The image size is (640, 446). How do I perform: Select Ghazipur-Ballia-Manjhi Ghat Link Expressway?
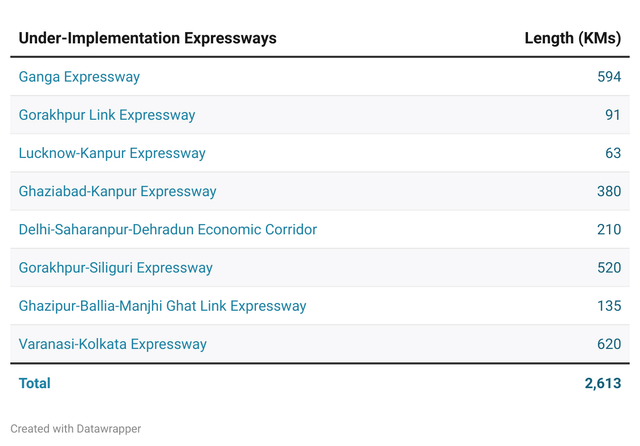[162, 306]
